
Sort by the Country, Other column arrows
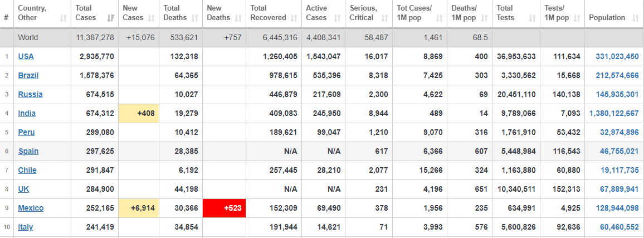64,18
